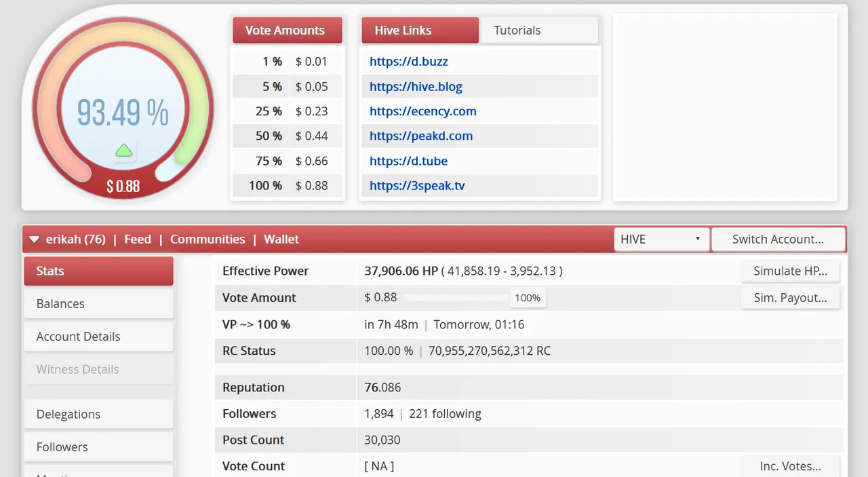868x477 pixels.
Task: Open the Feed link in account header
Action: pos(138,240)
